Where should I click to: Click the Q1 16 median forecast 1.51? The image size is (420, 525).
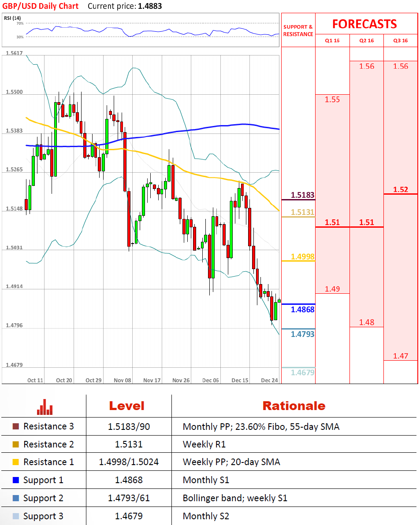pyautogui.click(x=332, y=222)
